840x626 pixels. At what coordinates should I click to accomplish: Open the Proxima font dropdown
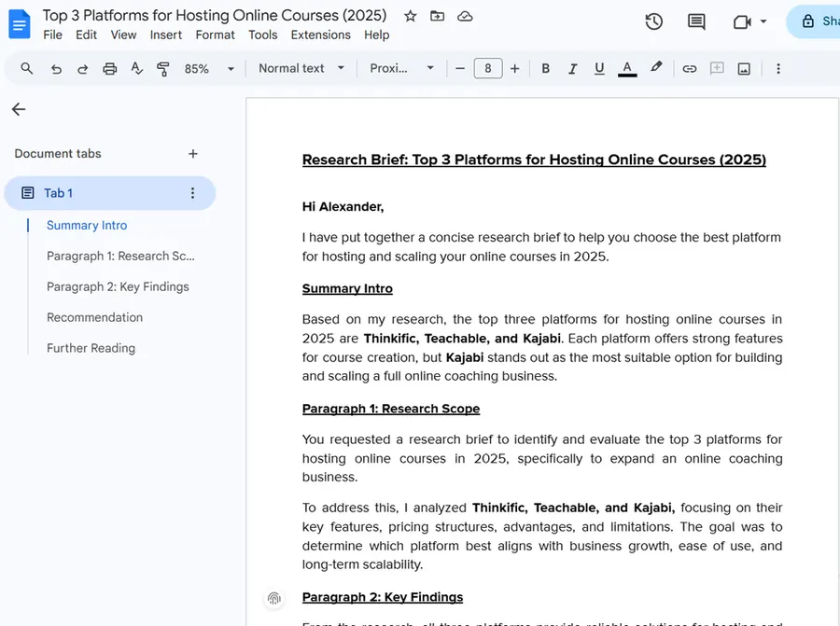[x=401, y=68]
